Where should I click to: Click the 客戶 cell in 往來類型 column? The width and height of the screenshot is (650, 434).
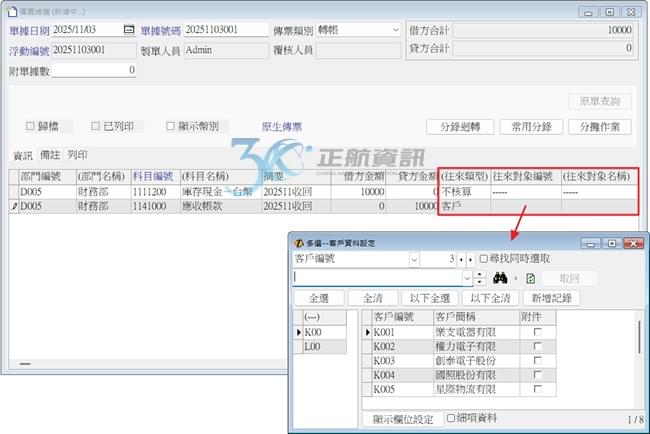[x=464, y=206]
